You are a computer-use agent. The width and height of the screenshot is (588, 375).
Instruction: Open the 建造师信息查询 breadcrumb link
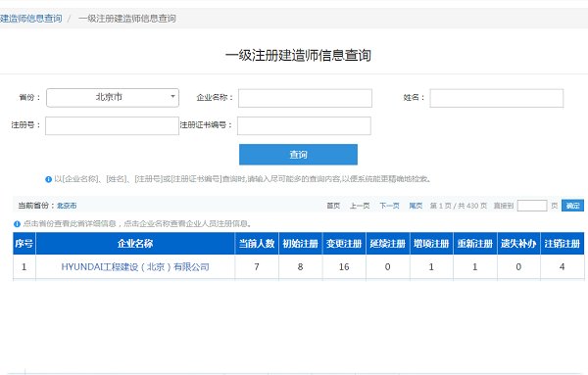[x=31, y=19]
